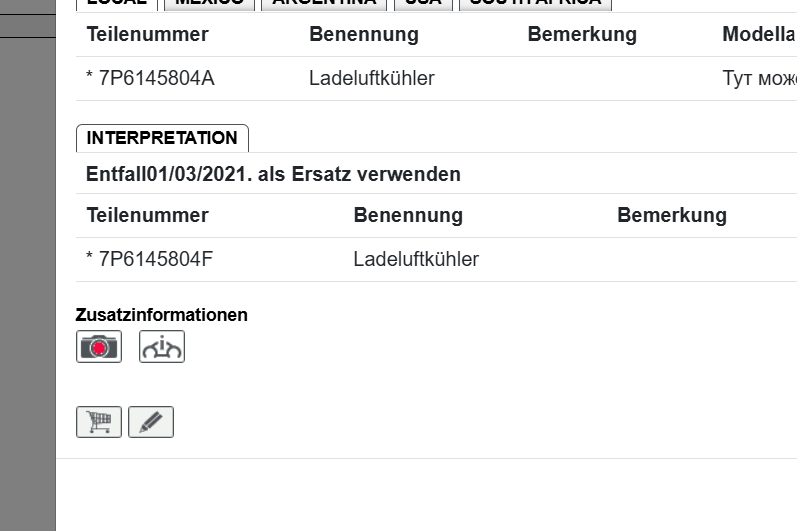This screenshot has width=797, height=531.
Task: Add part to shopping cart
Action: (99, 422)
